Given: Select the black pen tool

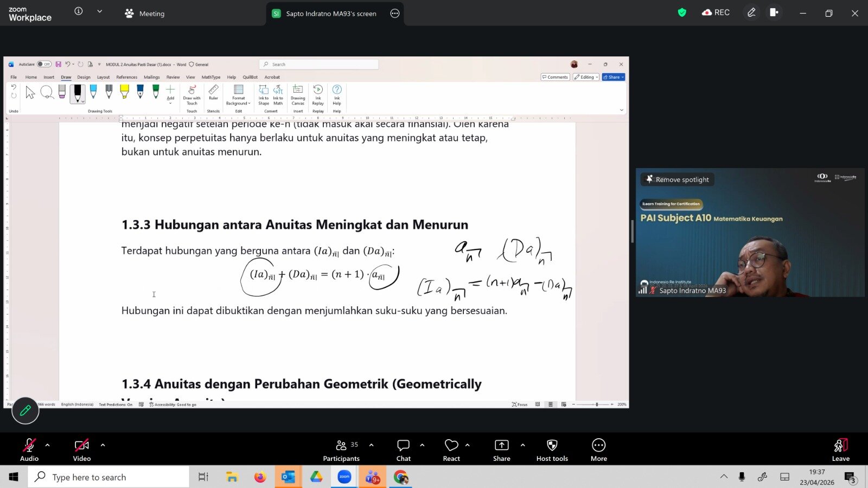Looking at the screenshot, I should (x=78, y=93).
